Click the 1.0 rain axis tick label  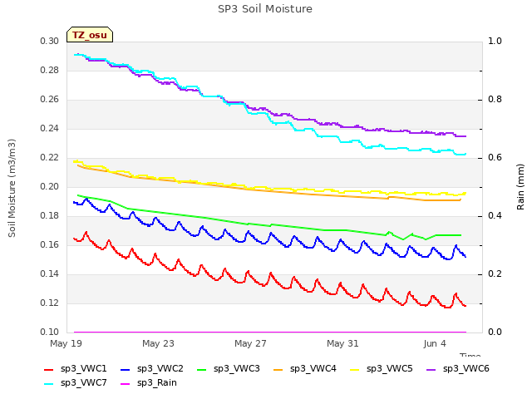pos(495,42)
